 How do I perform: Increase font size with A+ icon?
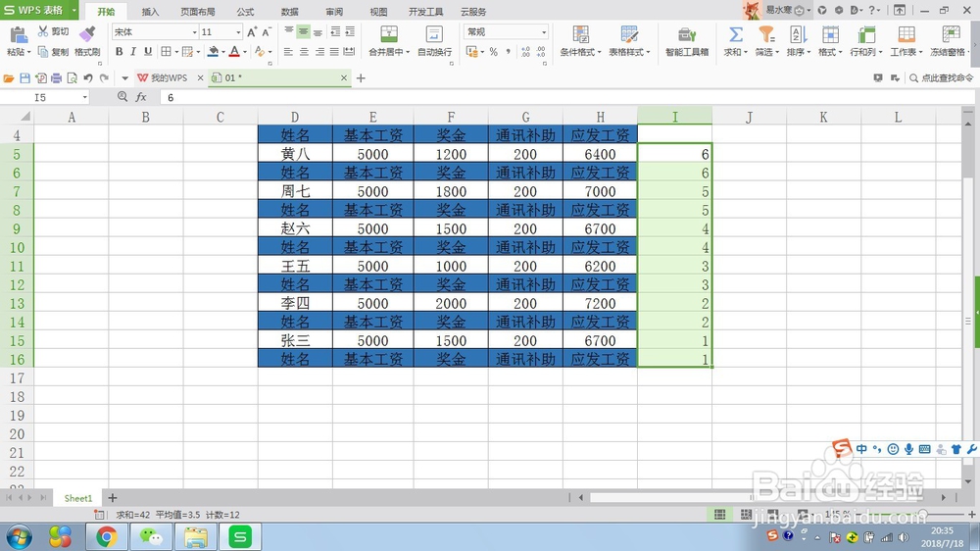pyautogui.click(x=252, y=32)
